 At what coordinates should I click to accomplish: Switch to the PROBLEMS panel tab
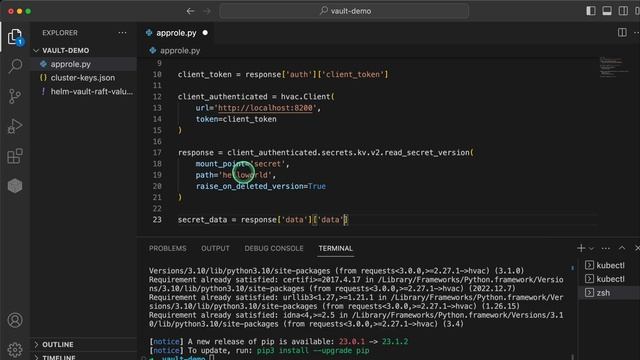click(x=167, y=248)
